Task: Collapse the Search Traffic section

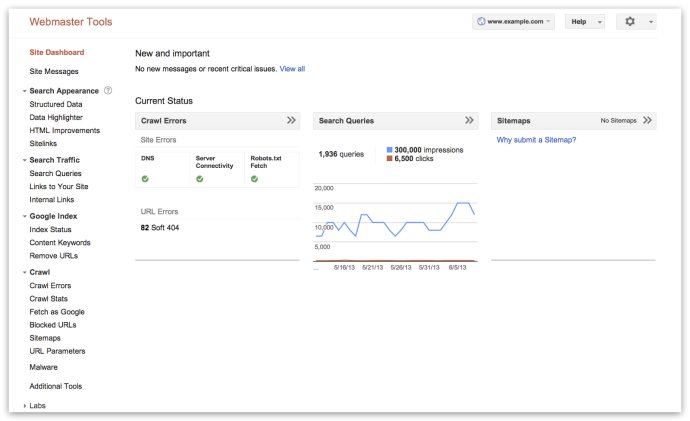Action: click(x=24, y=160)
